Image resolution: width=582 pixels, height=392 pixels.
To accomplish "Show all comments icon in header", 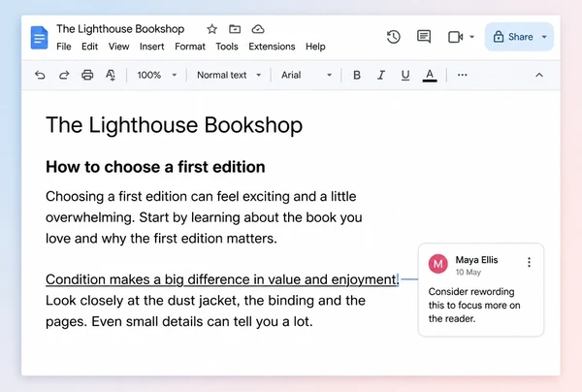I will pyautogui.click(x=424, y=37).
